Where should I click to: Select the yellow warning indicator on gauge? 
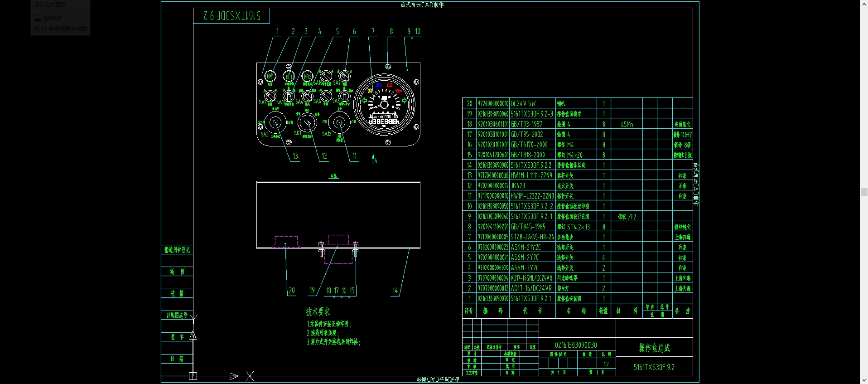[x=370, y=91]
